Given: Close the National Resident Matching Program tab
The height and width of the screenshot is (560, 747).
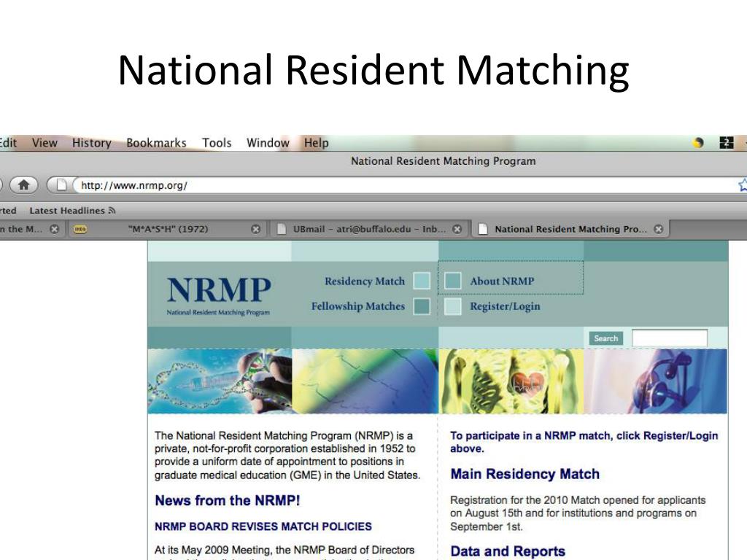Looking at the screenshot, I should point(659,229).
